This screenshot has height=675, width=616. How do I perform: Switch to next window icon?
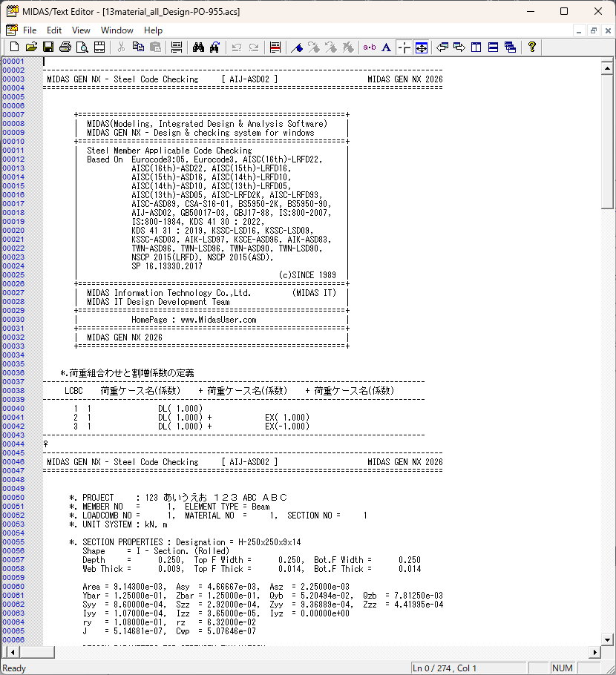459,47
